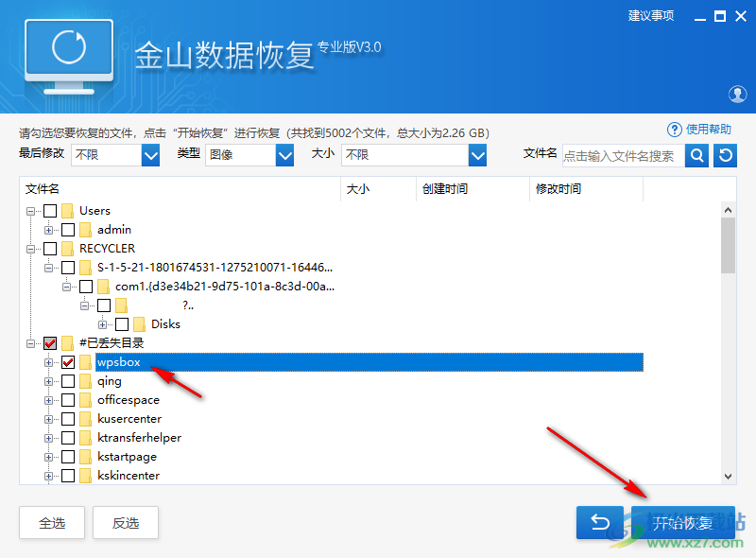
Task: Expand the officespace tree node
Action: click(x=49, y=400)
